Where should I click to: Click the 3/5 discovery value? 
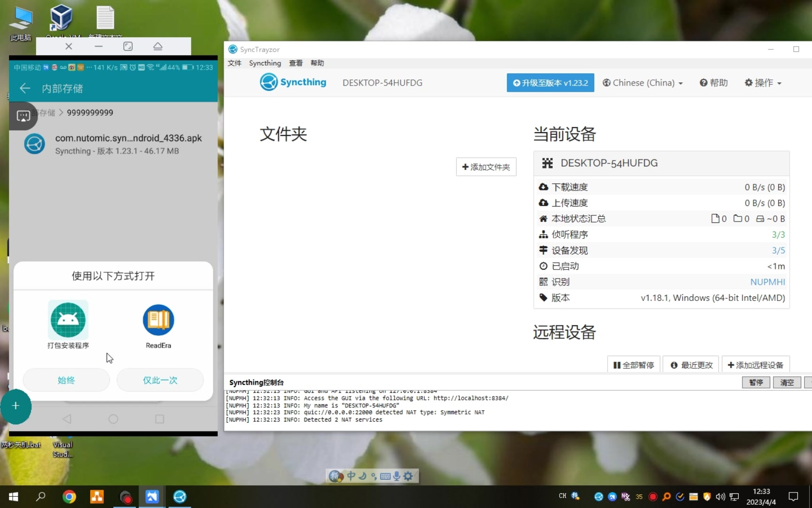pos(778,250)
